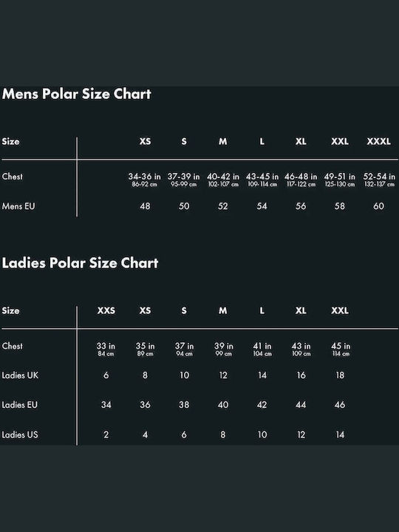The image size is (399, 532).
Task: Select Mens EU size 52
Action: pyautogui.click(x=223, y=206)
